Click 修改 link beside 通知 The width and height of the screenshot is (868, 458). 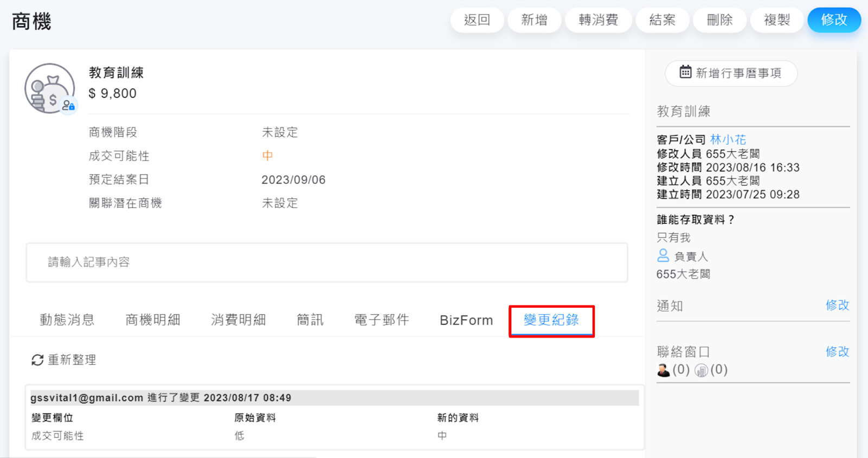[x=837, y=305]
